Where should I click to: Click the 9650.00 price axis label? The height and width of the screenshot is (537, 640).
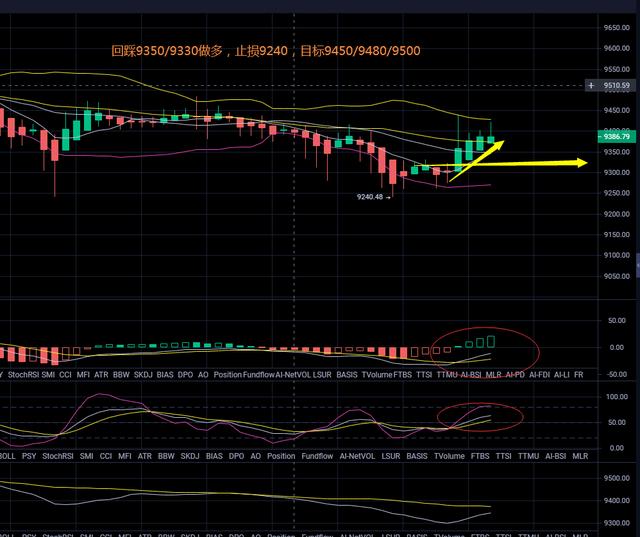pyautogui.click(x=617, y=28)
